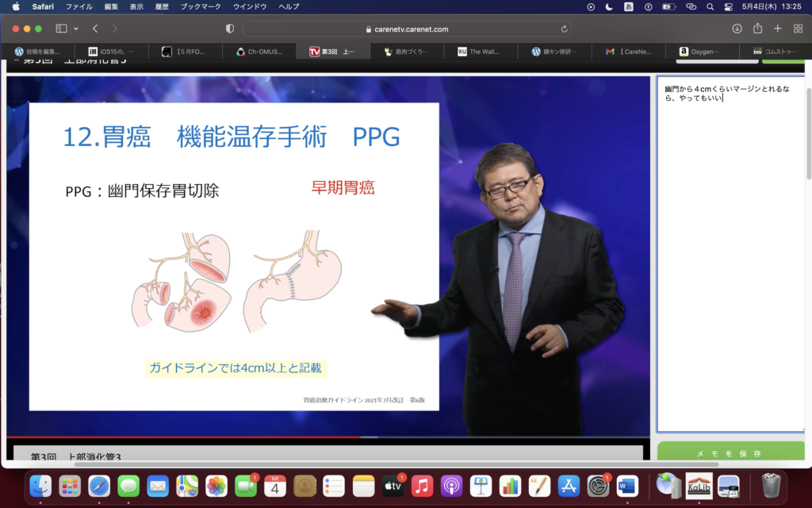Click the carenetv.carenet.com address bar
This screenshot has width=812, height=508.
(x=406, y=29)
